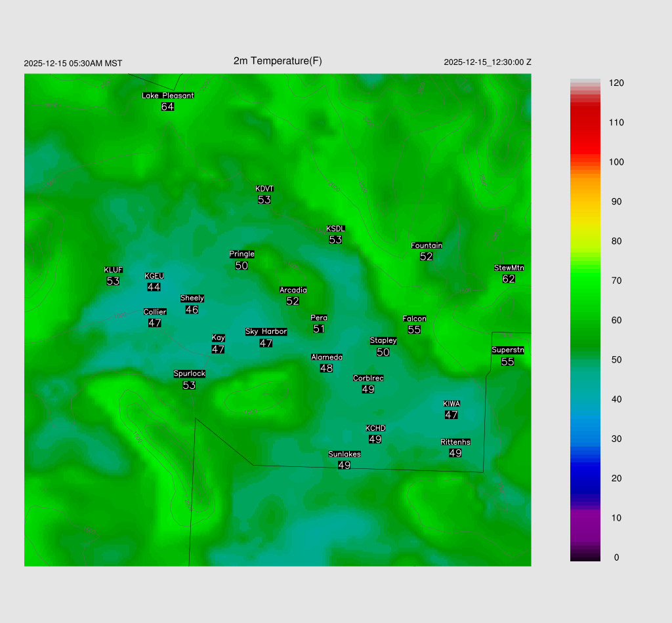Click the Sunlakes station marker
The image size is (672, 623).
coord(345,454)
